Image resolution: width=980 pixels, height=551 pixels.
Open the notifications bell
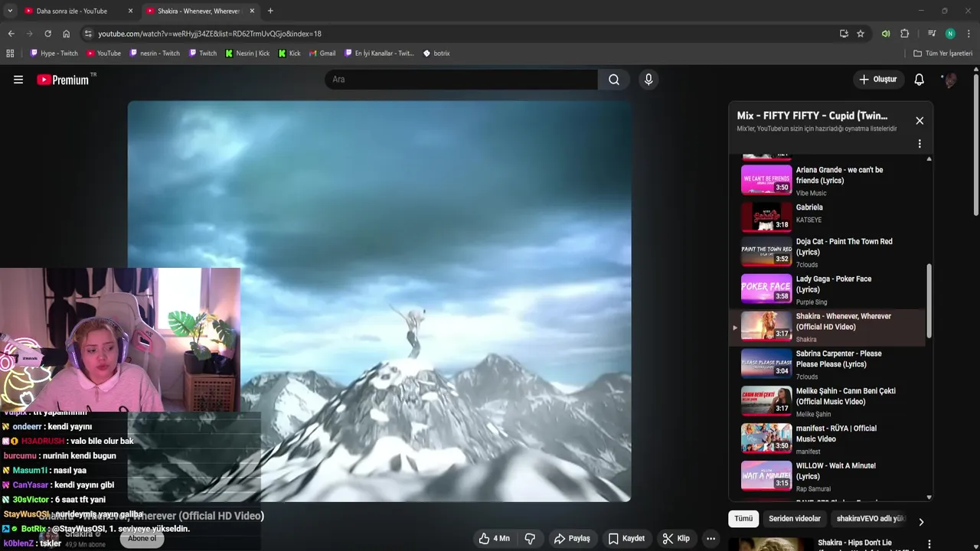[x=920, y=80]
